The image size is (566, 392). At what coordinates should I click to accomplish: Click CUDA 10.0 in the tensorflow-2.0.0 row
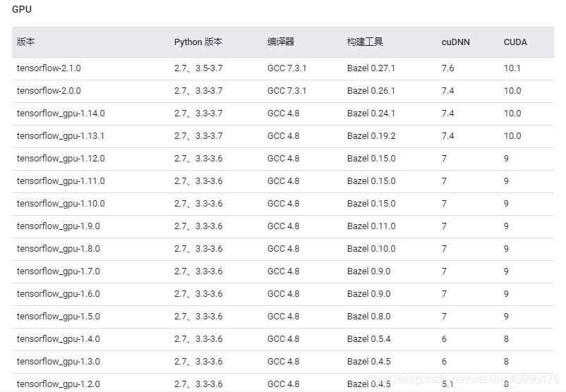(512, 91)
